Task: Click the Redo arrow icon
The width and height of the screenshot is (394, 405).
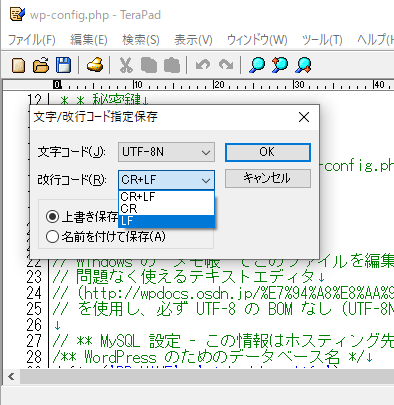Action: click(226, 64)
